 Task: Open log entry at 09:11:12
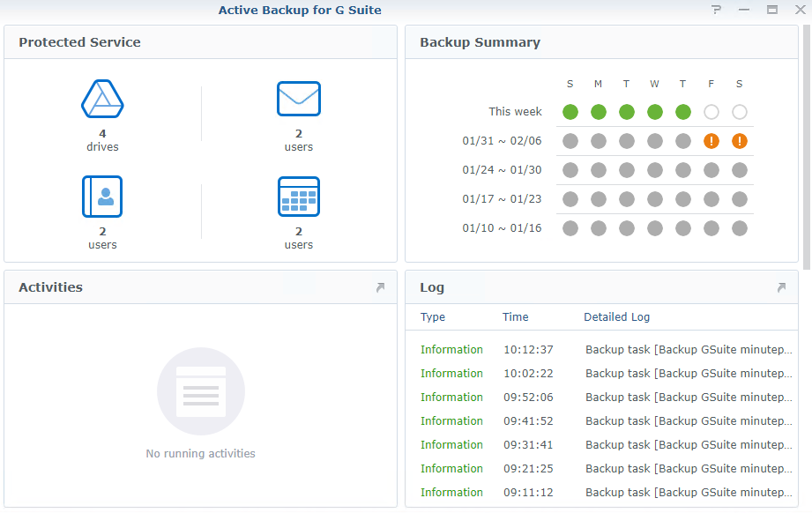click(602, 493)
